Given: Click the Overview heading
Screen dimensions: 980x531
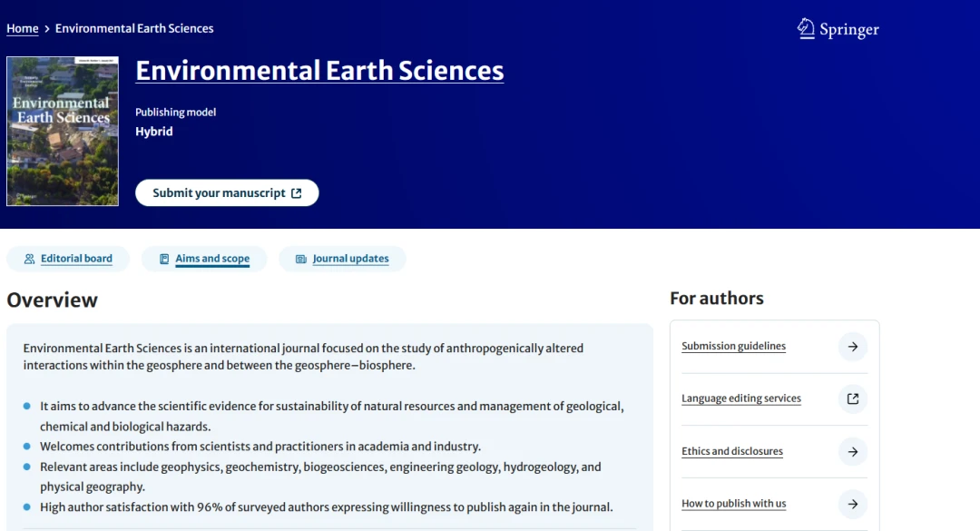Looking at the screenshot, I should point(52,300).
